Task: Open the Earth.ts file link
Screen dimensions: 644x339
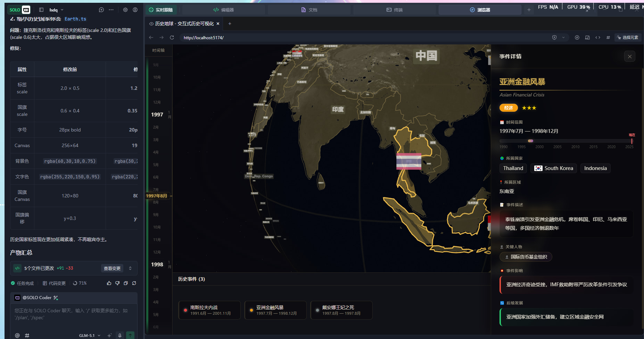Action: [x=75, y=19]
